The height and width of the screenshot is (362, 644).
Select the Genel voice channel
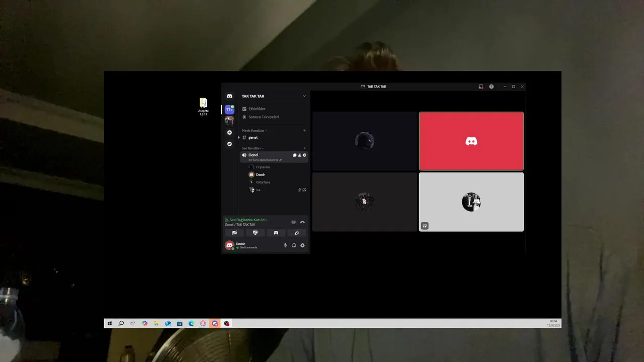click(x=274, y=157)
